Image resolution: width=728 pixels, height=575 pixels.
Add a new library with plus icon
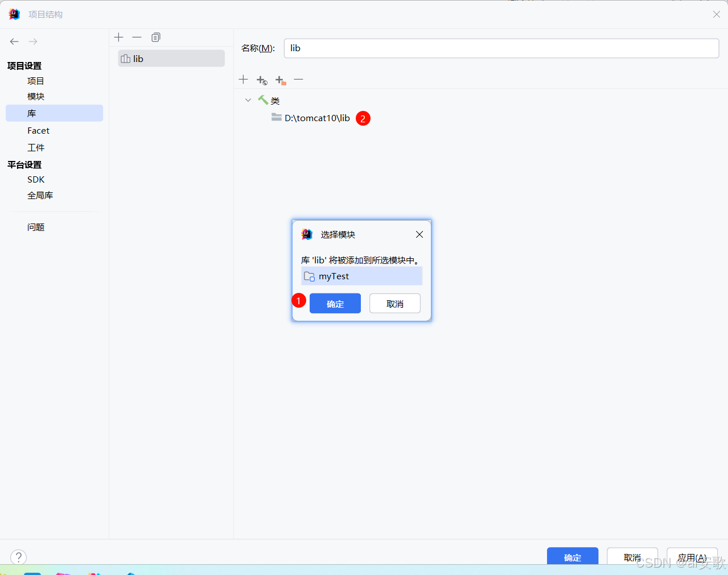118,37
